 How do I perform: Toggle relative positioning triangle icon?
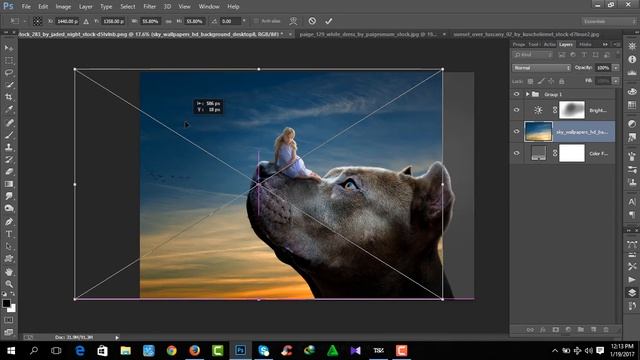click(x=86, y=21)
